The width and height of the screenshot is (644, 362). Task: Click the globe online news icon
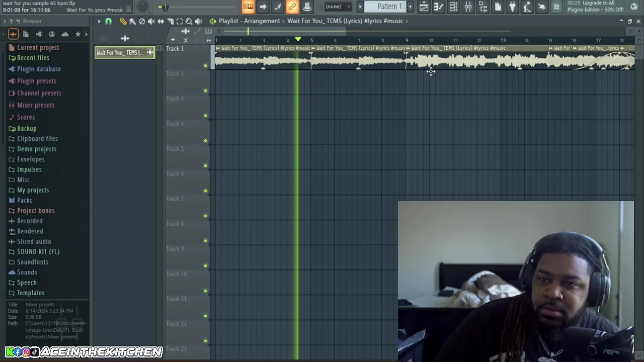(634, 7)
